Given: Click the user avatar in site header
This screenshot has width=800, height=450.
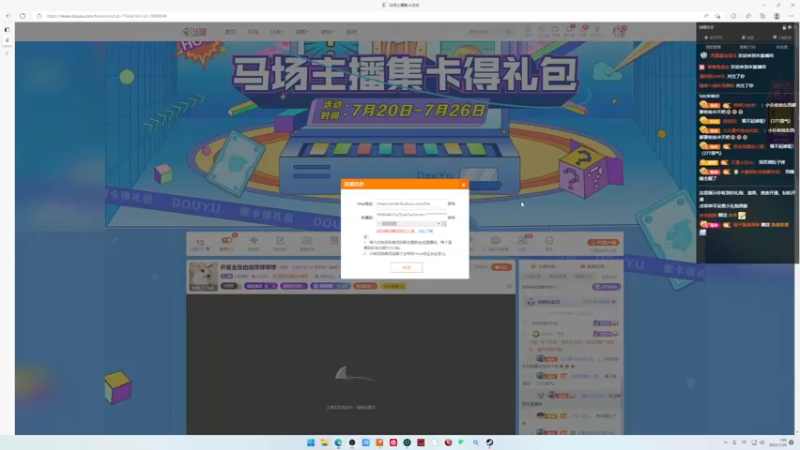Looking at the screenshot, I should (619, 31).
